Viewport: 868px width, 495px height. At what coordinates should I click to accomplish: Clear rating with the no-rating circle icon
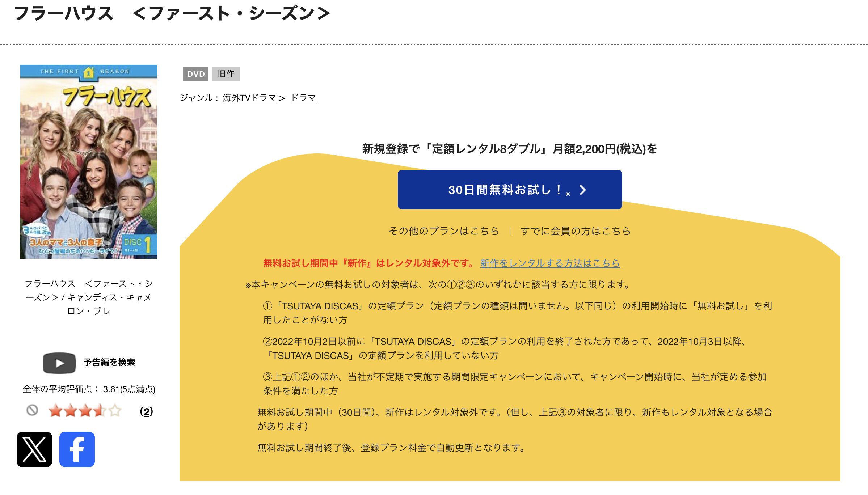32,410
